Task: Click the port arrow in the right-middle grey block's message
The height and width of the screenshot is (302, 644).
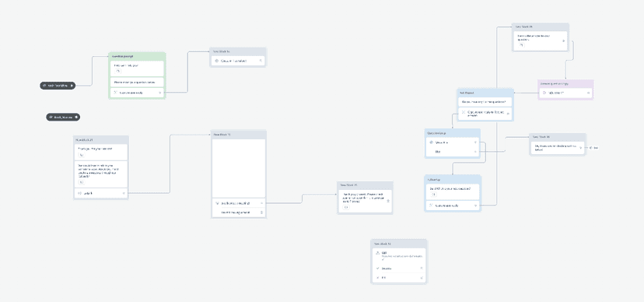Action: (x=580, y=148)
